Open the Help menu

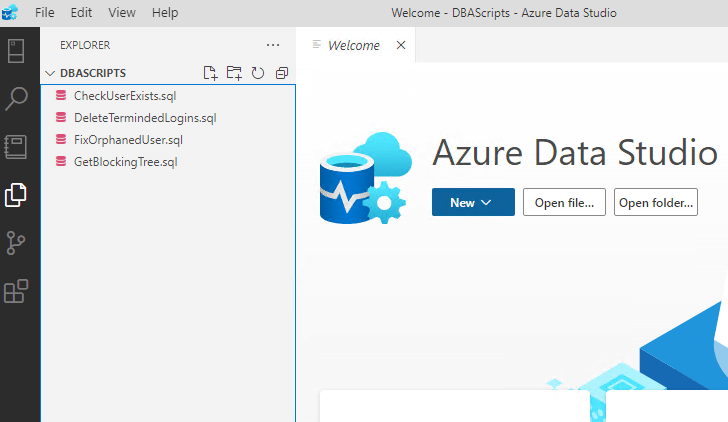165,13
